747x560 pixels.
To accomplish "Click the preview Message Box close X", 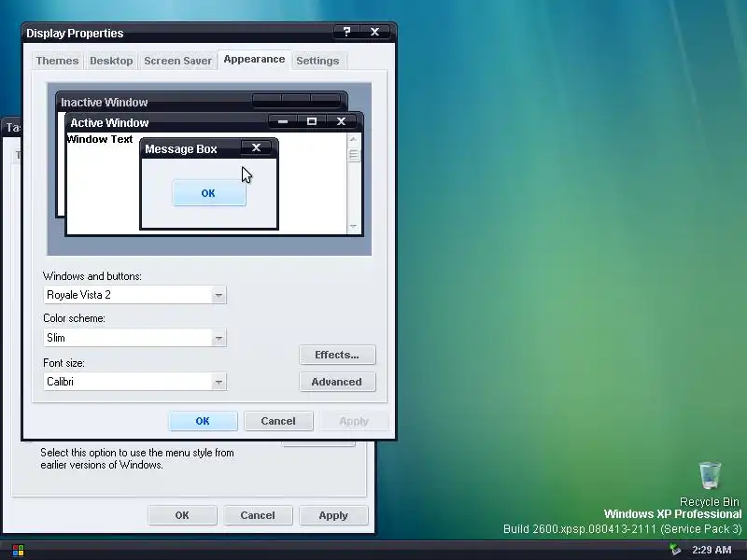I will pyautogui.click(x=256, y=147).
